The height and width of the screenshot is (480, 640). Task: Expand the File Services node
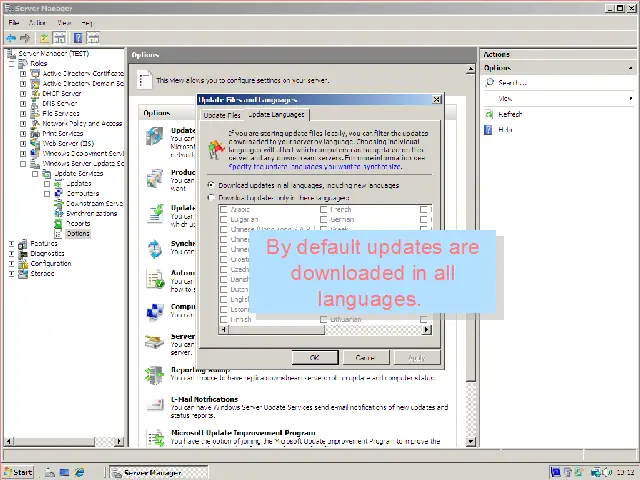[23, 113]
